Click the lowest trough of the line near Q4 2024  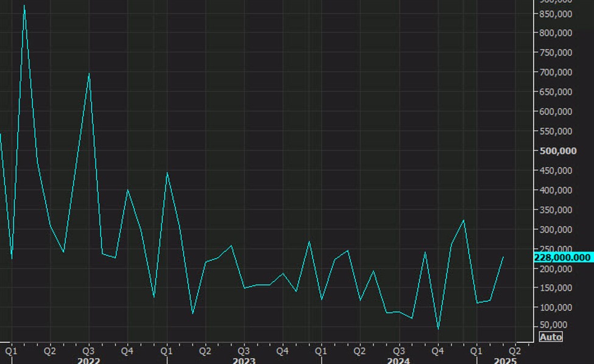coord(438,329)
